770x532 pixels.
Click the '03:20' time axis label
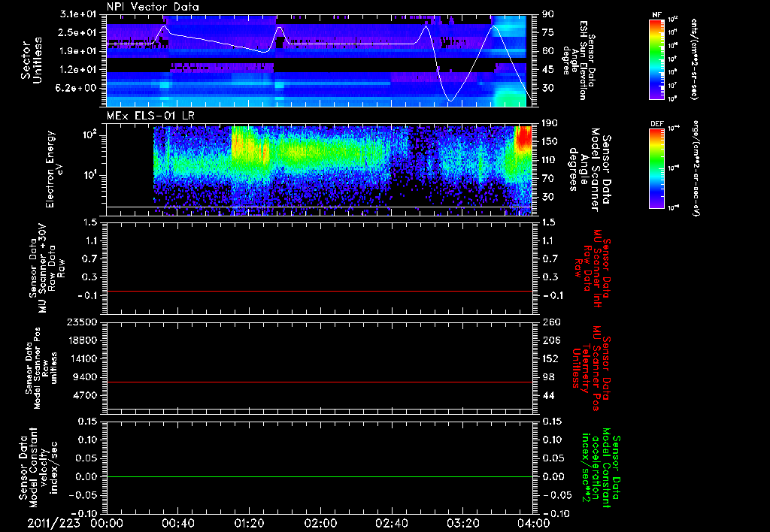[x=462, y=523]
